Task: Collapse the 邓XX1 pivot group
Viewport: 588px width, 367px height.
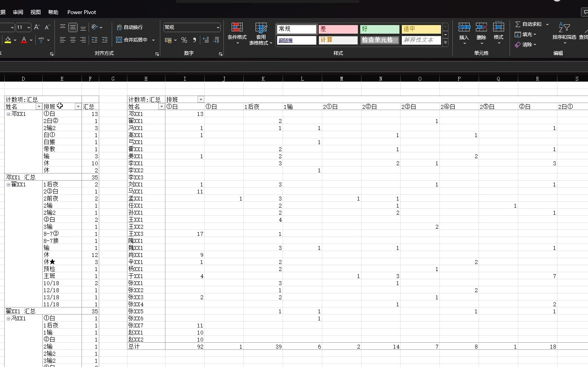Action: [x=8, y=114]
